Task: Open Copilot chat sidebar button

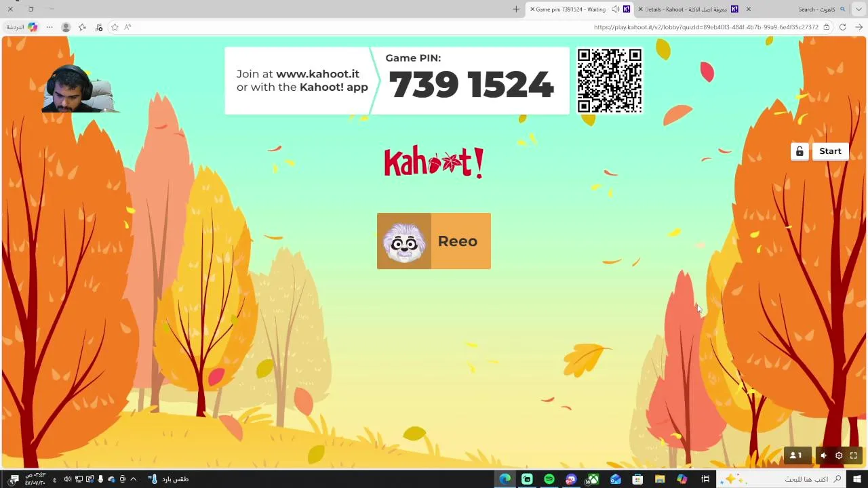Action: coord(22,27)
